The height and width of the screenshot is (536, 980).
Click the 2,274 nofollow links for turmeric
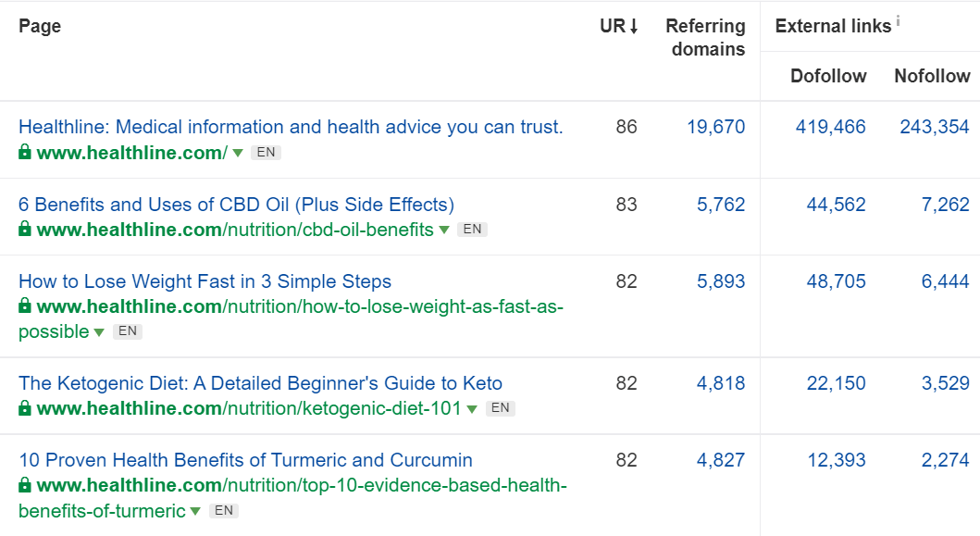(x=945, y=460)
